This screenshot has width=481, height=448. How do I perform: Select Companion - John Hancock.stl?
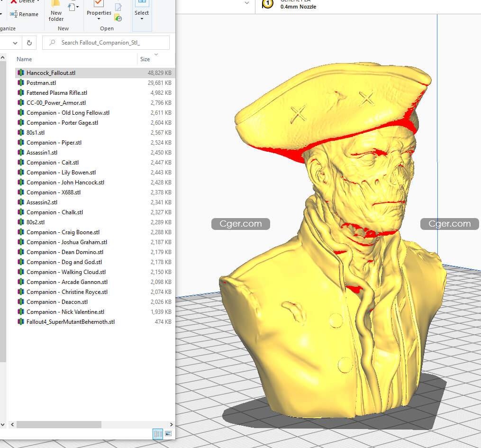(x=95, y=182)
